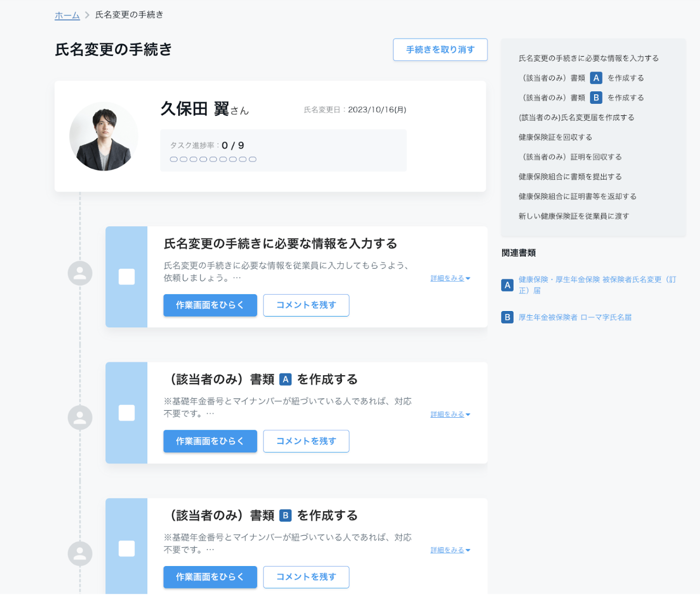Click the B badge in the sidebar task list
This screenshot has width=700, height=595.
click(x=596, y=97)
